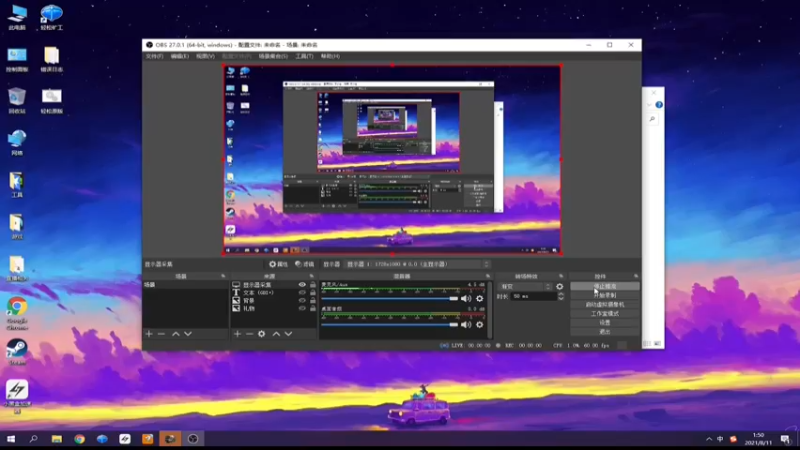Screen dimensions: 800x450
Task: Click the 开始录制 button
Action: point(605,295)
